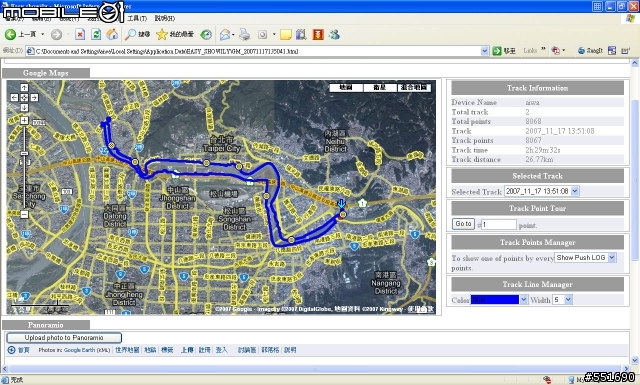Image resolution: width=640 pixels, height=385 pixels.
Task: Expand the Links bar chevron
Action: coord(543,49)
